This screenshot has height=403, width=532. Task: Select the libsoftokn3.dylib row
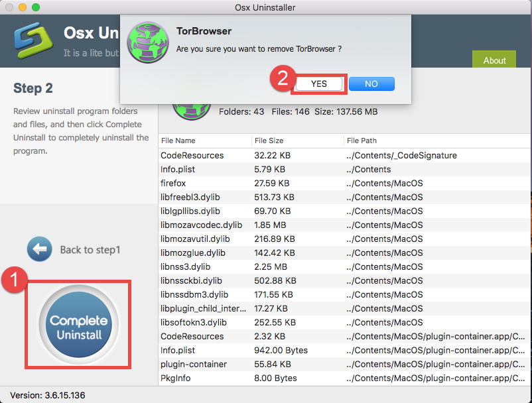[x=344, y=322]
